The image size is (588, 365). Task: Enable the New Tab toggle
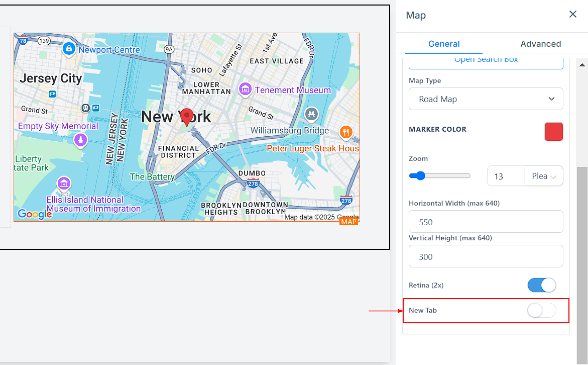click(x=541, y=311)
